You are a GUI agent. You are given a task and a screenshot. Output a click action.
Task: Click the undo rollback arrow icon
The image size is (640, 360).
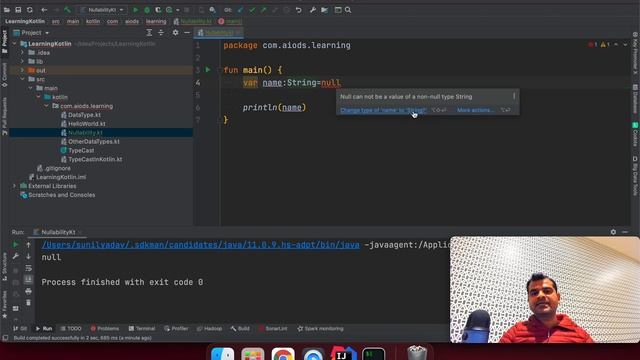(298, 10)
